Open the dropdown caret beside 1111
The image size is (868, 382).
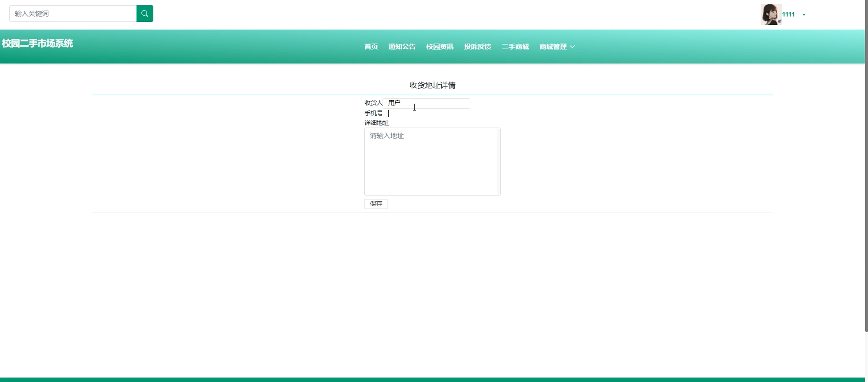(804, 15)
